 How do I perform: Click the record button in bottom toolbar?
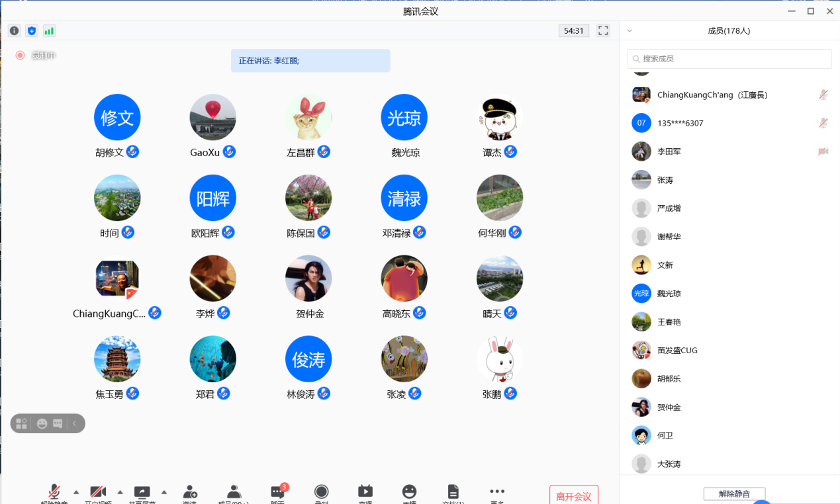(322, 491)
